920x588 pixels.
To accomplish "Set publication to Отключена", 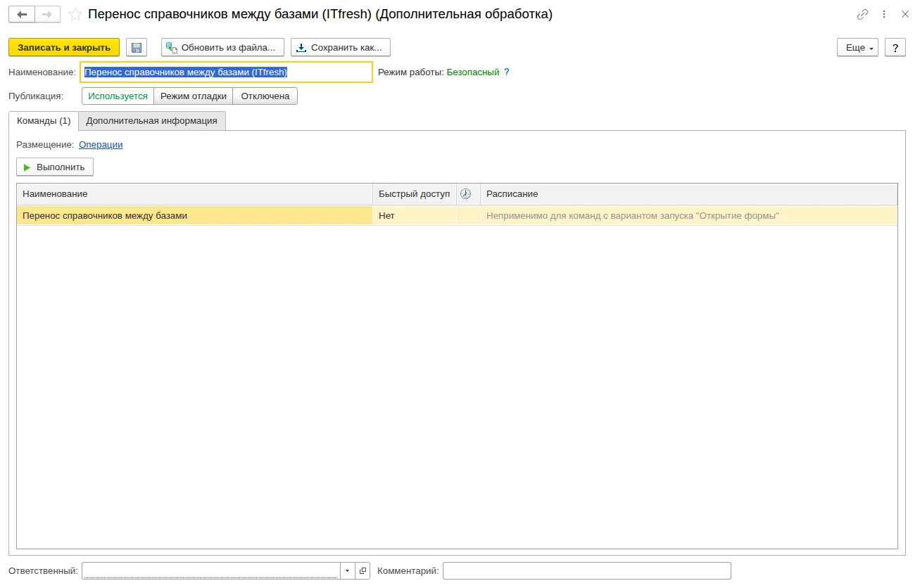I will (x=265, y=96).
